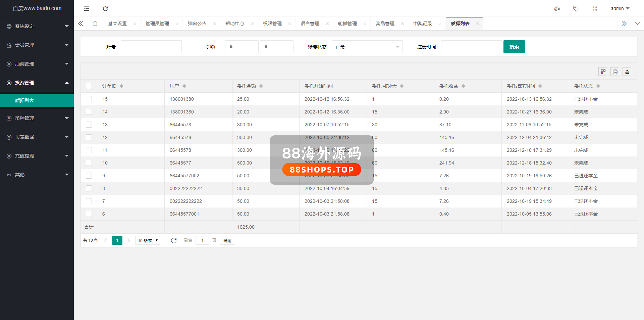Click the green 搜索 button

tap(514, 47)
